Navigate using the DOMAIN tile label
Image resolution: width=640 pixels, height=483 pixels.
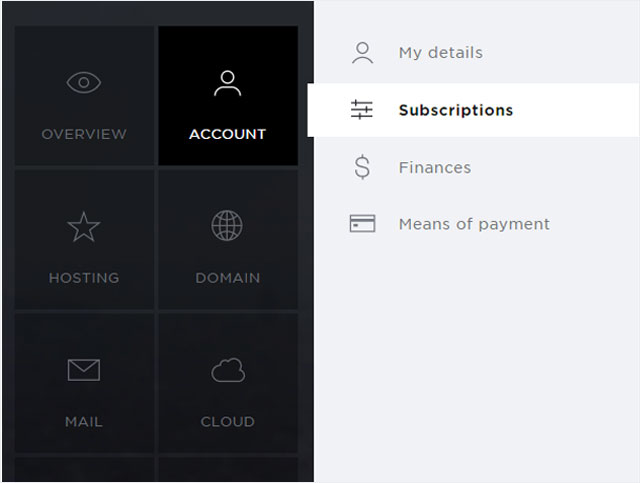pyautogui.click(x=228, y=278)
